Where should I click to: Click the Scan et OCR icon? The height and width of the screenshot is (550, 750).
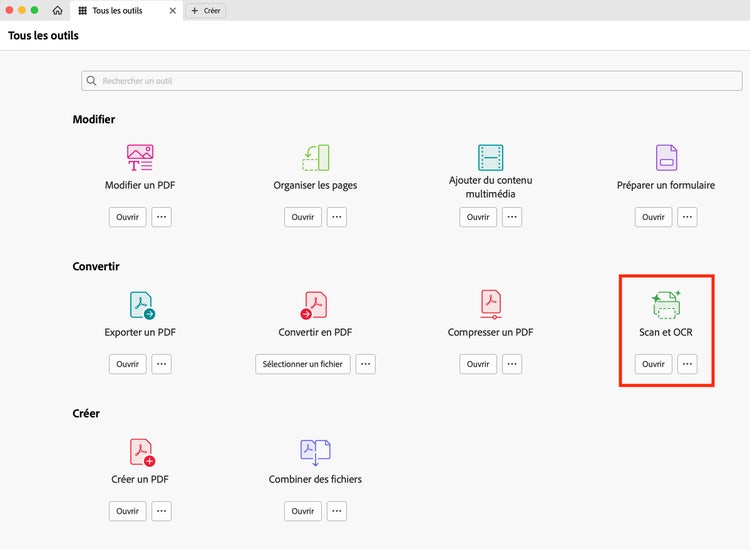tap(666, 304)
